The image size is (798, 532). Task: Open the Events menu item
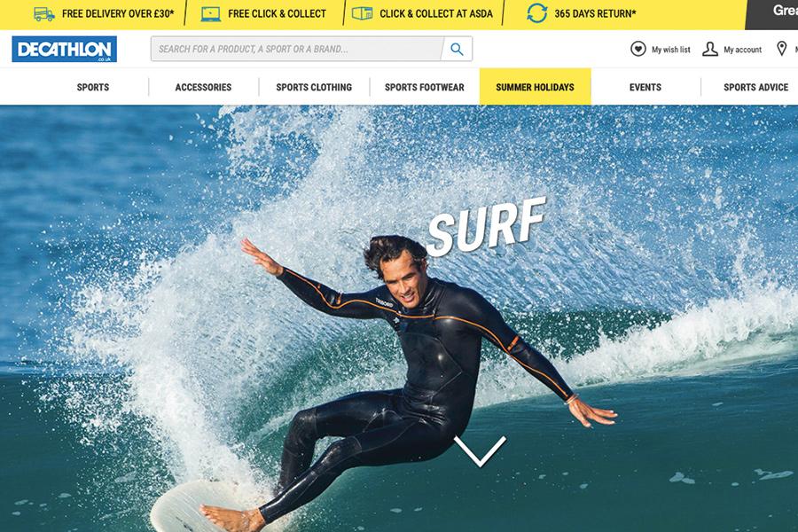click(x=645, y=87)
